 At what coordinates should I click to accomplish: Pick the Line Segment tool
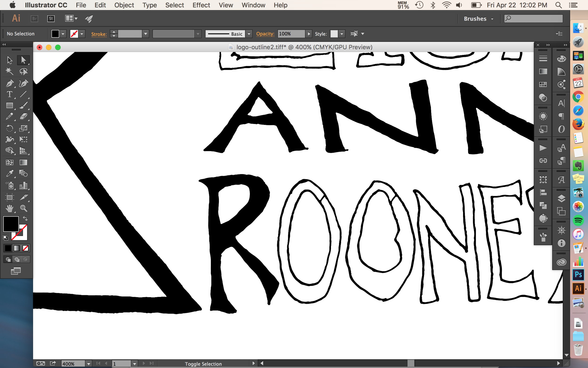tap(23, 94)
